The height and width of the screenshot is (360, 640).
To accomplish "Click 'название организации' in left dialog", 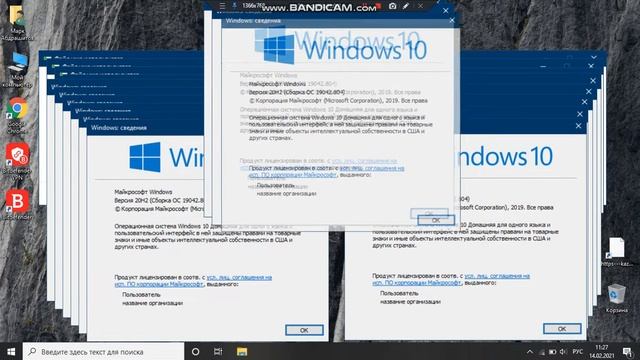I will coord(152,303).
